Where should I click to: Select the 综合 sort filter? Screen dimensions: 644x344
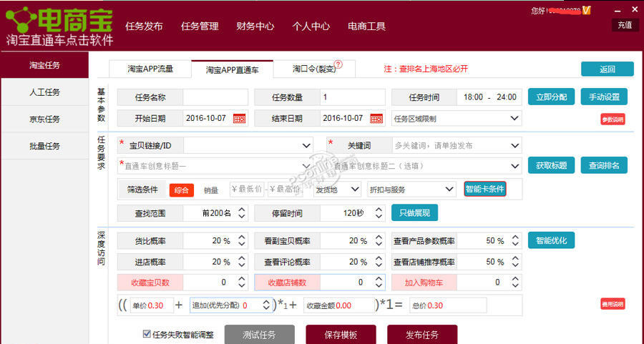point(181,190)
